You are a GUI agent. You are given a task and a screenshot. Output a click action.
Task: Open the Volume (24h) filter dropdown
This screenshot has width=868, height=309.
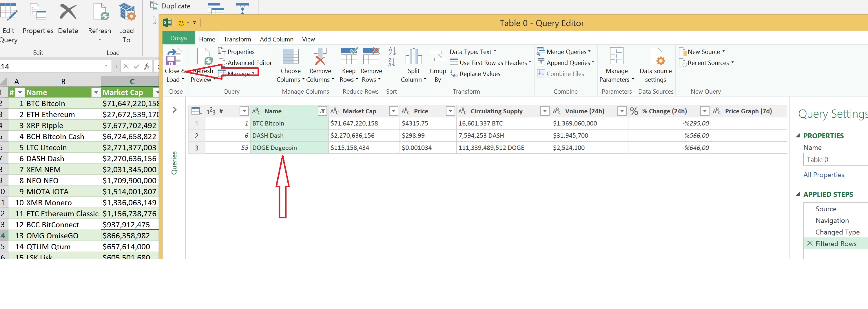click(622, 111)
